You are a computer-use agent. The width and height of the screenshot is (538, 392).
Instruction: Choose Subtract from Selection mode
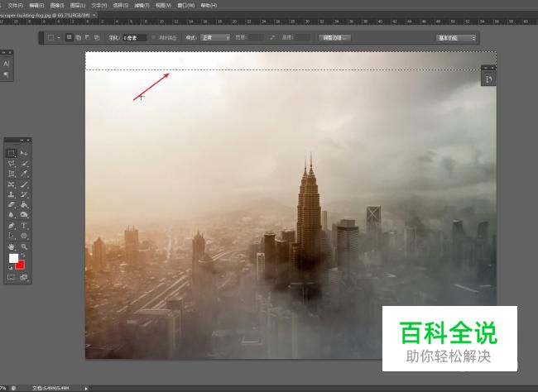pos(88,37)
